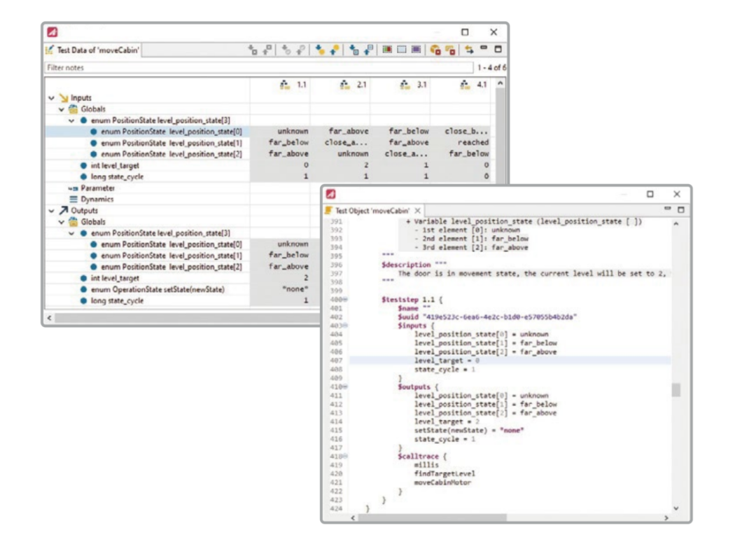
Task: Click the yellow package with red square icon
Action: [435, 49]
